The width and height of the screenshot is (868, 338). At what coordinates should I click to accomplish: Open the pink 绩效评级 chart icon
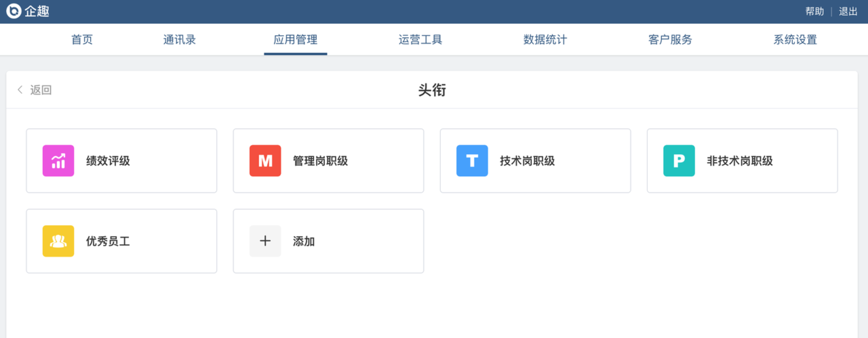[58, 161]
